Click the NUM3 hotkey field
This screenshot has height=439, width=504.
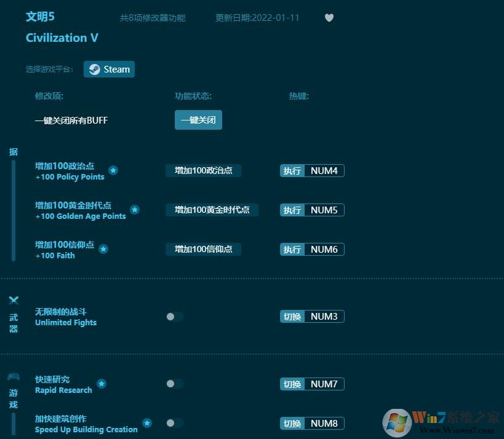324,317
